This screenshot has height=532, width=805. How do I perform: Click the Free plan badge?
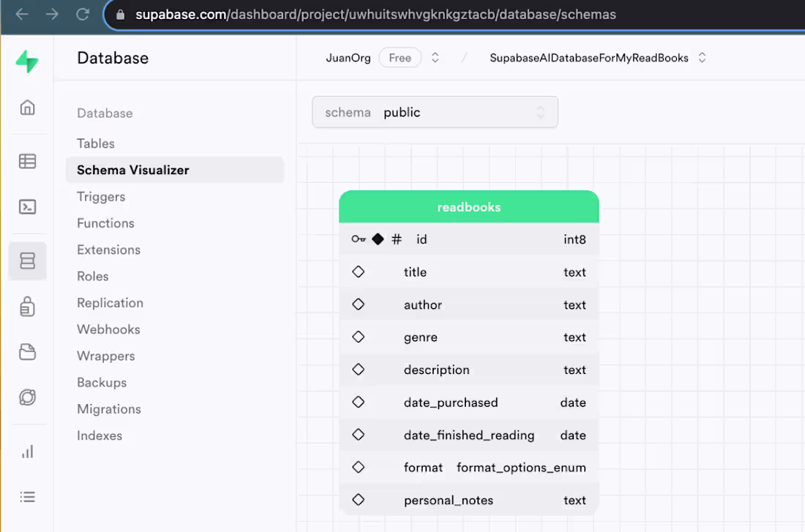pos(400,57)
